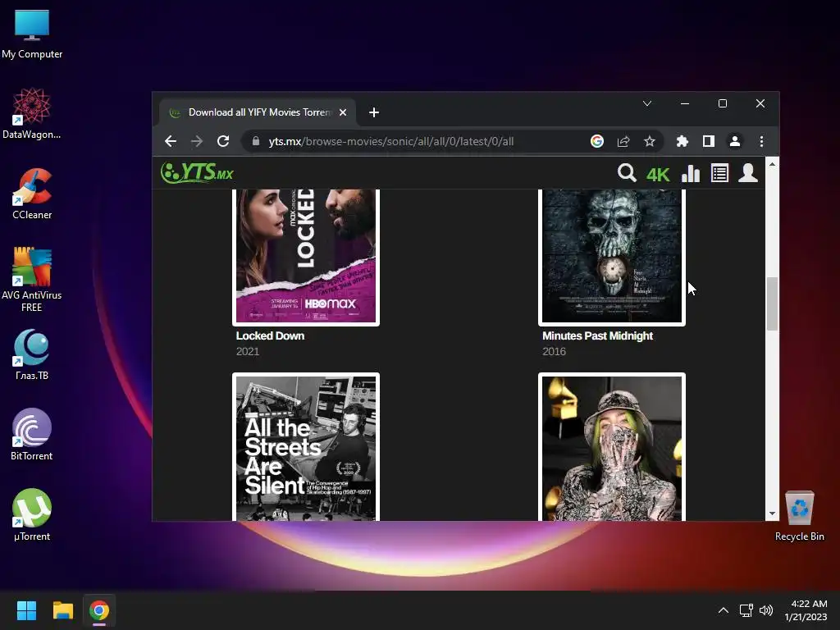
Task: Select the µTorrent desktop shortcut
Action: point(32,516)
